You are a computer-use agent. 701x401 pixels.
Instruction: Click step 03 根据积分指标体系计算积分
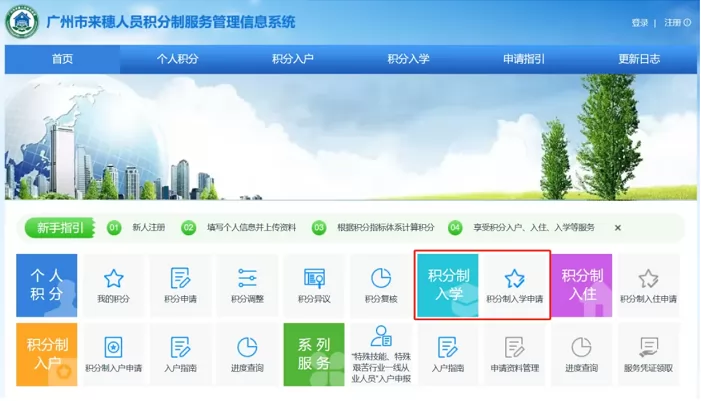[x=373, y=228]
